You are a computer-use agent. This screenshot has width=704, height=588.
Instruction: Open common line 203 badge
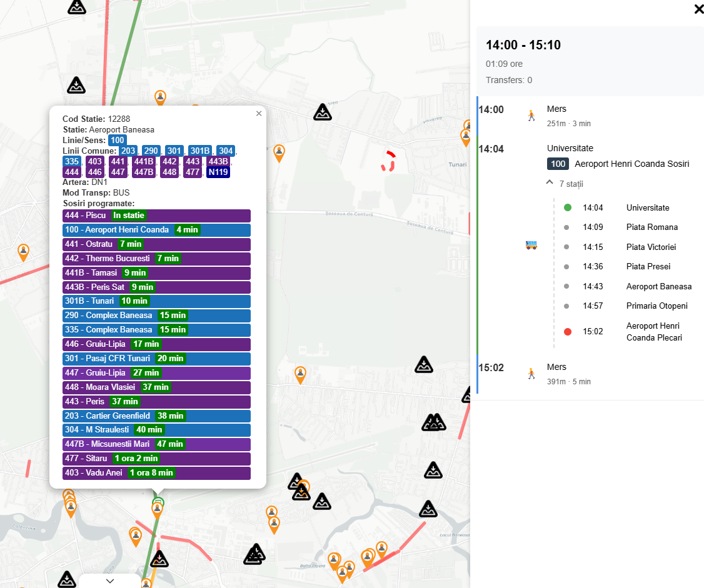pyautogui.click(x=128, y=151)
